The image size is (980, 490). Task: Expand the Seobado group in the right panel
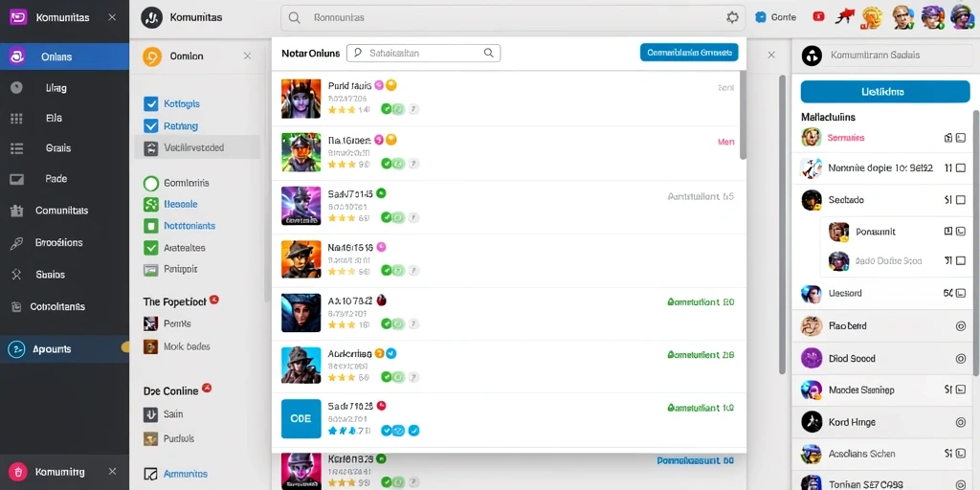click(x=883, y=200)
